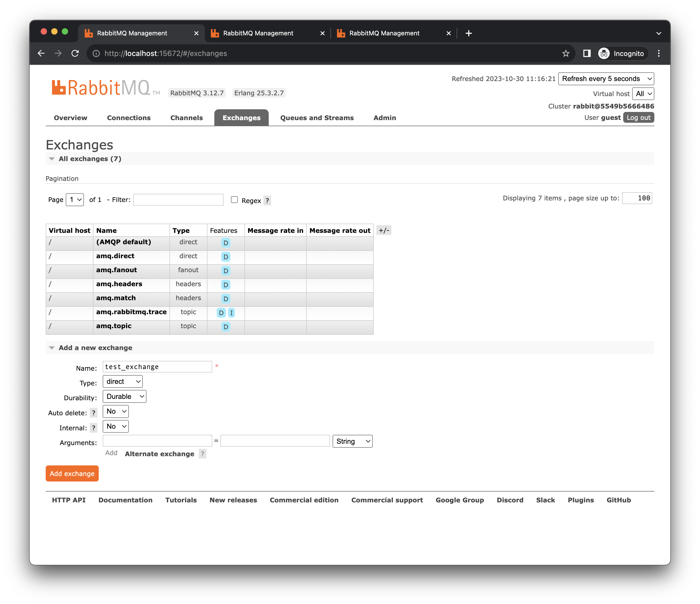
Task: Click the D feature badge for amq.direct
Action: [x=226, y=257]
